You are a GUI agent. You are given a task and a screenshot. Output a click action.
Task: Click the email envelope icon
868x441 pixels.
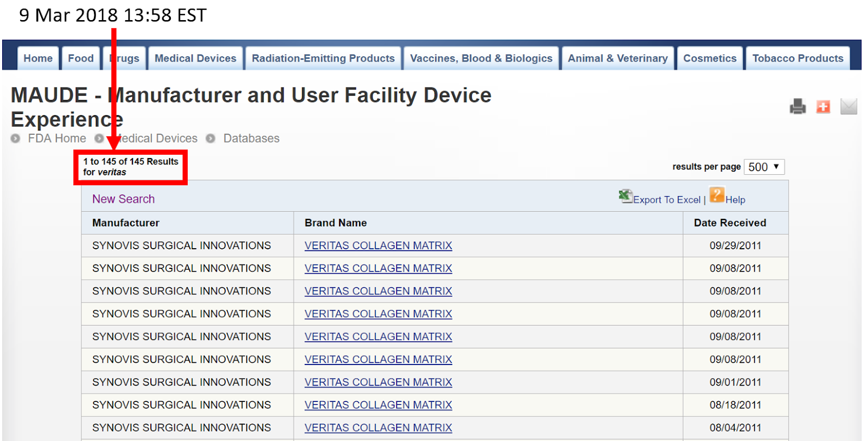tap(848, 106)
